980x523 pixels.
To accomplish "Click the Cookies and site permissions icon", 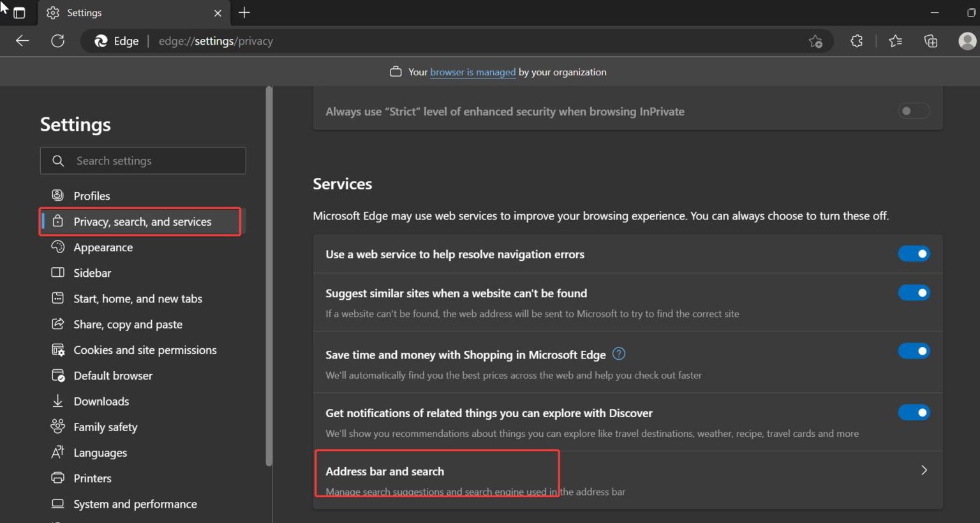I will point(57,350).
